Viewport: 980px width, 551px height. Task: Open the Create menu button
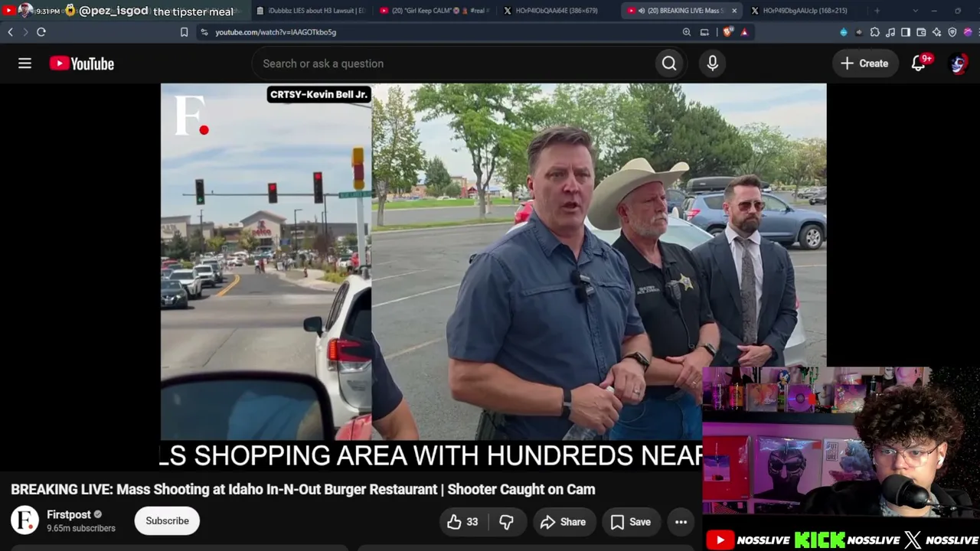(864, 64)
